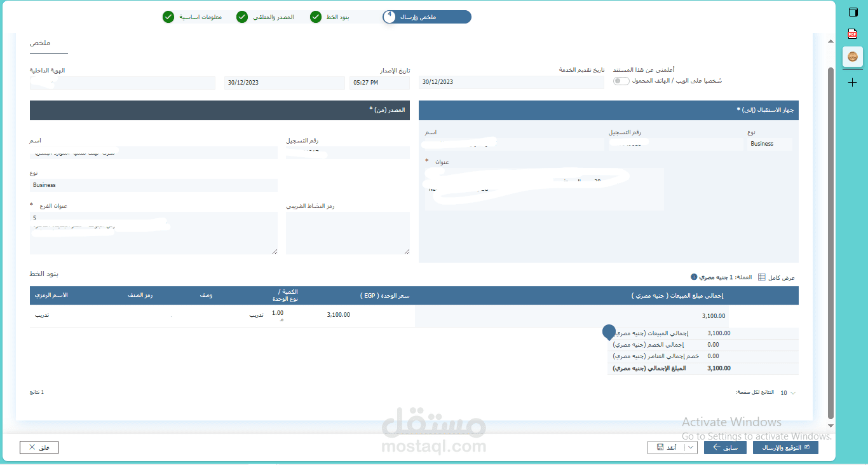The height and width of the screenshot is (465, 868).
Task: Click the branch address text area
Action: click(x=154, y=233)
